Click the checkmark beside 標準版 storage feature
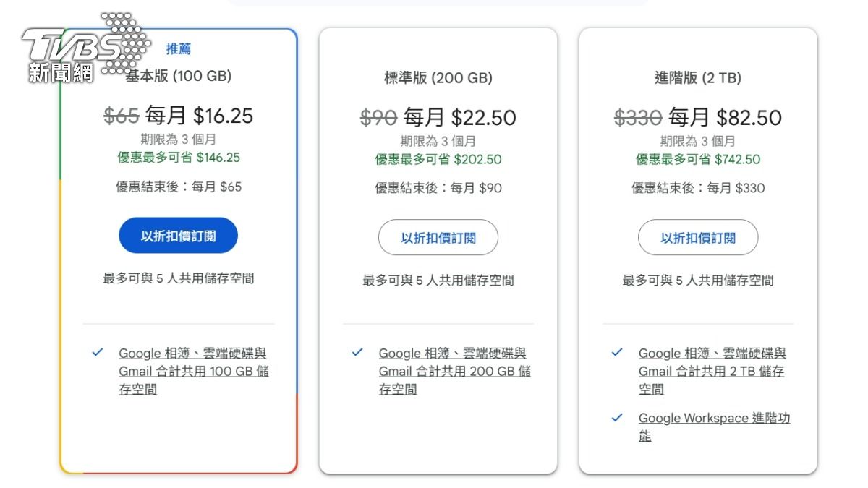 pos(356,353)
